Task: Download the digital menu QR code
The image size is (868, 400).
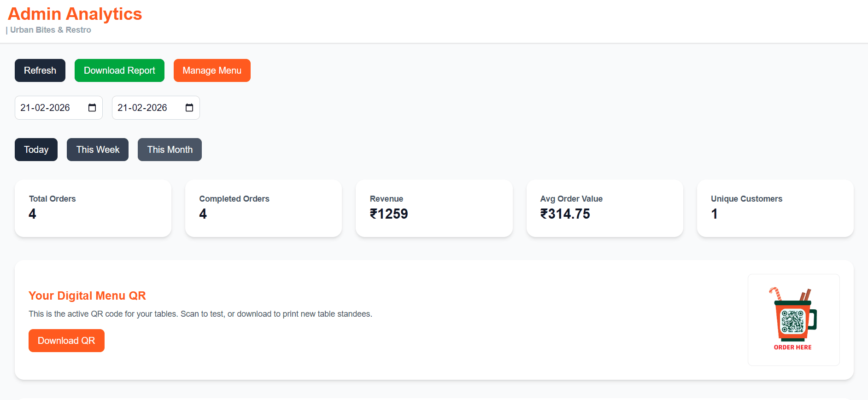Action: tap(66, 340)
